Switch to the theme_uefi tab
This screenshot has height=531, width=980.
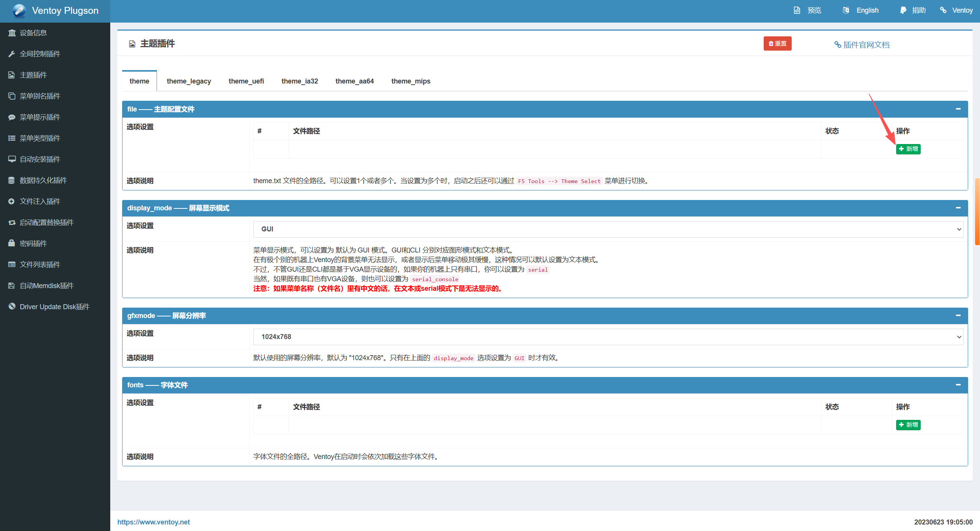[x=246, y=81]
